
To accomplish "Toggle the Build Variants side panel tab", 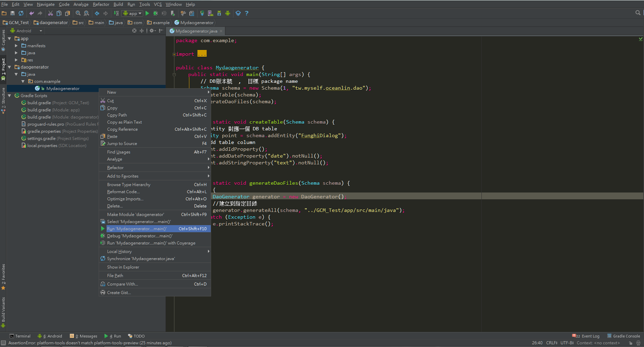I will 3,312.
